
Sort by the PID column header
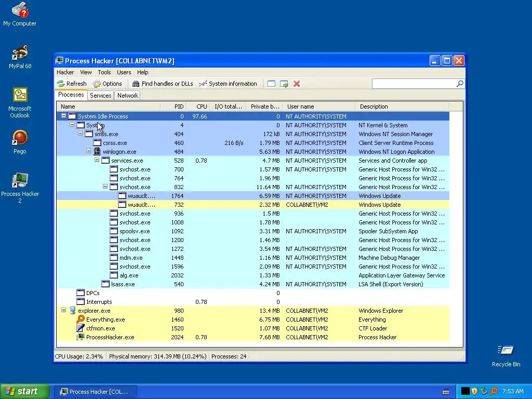174,107
